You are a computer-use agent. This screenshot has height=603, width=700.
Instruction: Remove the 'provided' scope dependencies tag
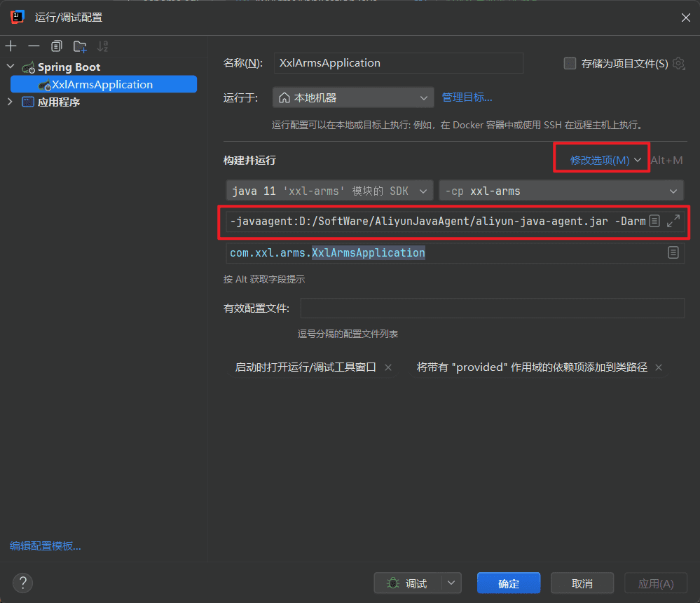(659, 367)
